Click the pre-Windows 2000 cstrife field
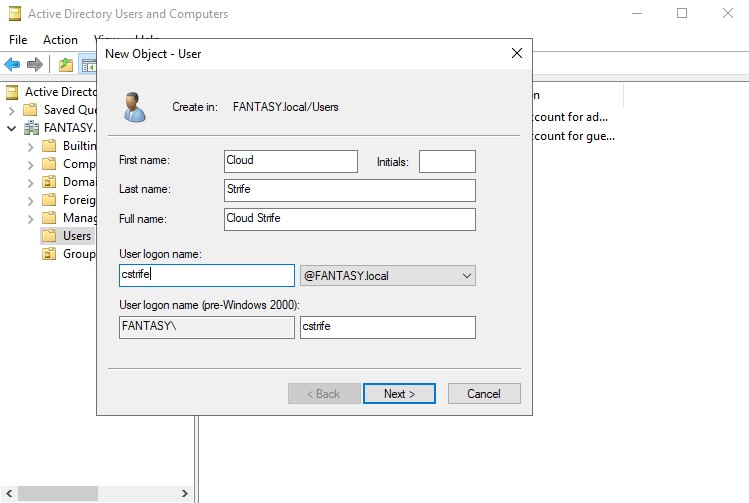 388,327
